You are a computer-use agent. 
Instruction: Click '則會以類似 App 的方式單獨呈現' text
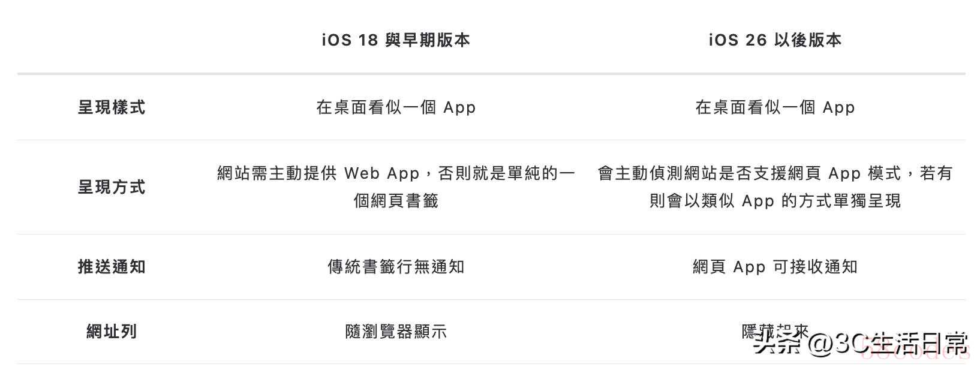click(x=775, y=201)
